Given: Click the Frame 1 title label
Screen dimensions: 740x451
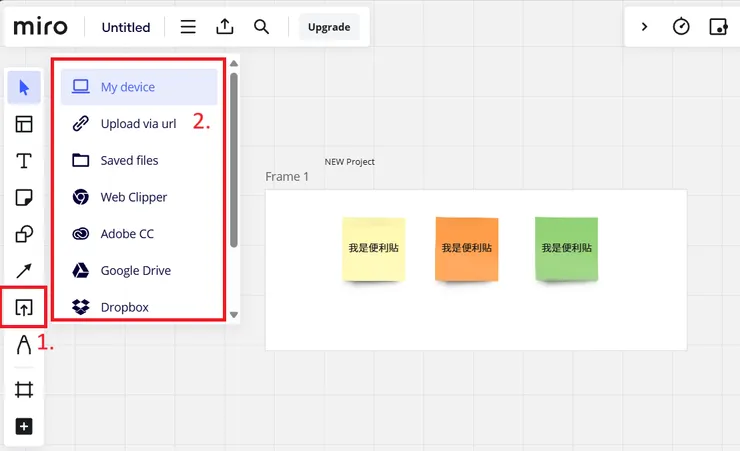Looking at the screenshot, I should [287, 176].
